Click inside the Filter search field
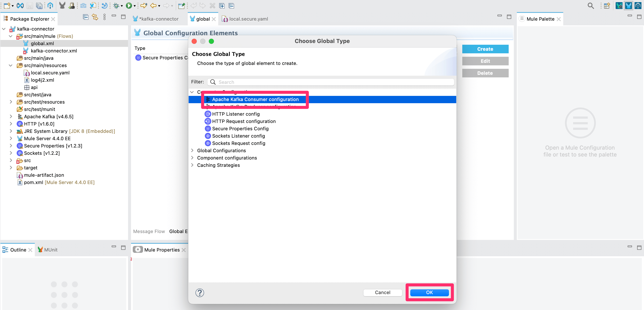The image size is (644, 310). (x=300, y=82)
